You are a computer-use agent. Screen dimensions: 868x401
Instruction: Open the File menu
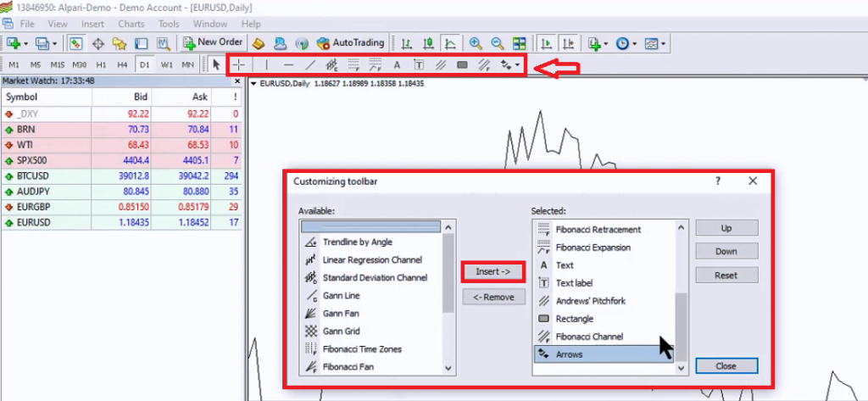click(x=27, y=24)
